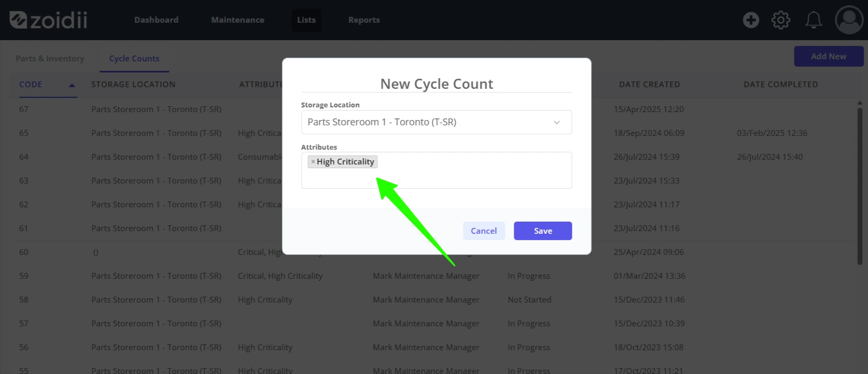
Task: Select cycle count code 57
Action: point(24,324)
